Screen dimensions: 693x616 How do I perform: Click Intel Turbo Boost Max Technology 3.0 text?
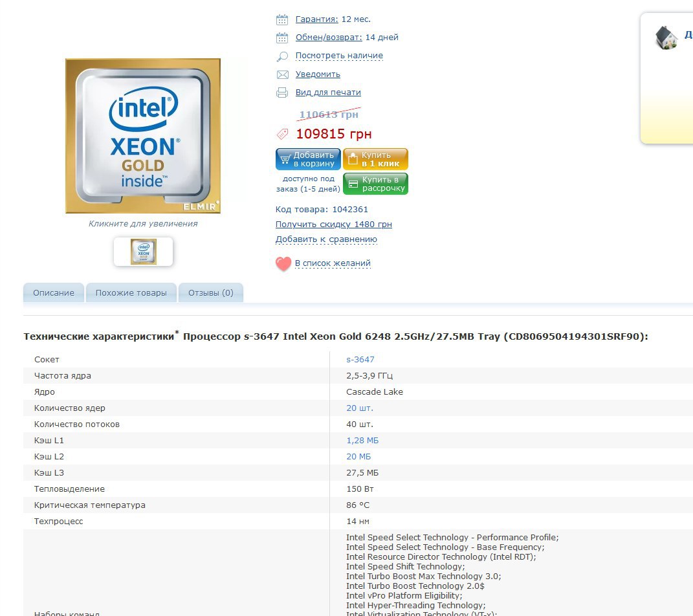[x=423, y=577]
